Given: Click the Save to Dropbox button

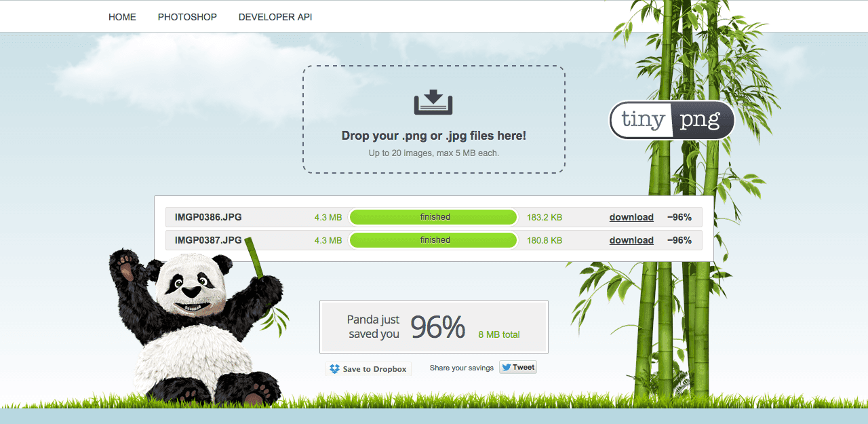Looking at the screenshot, I should tap(368, 369).
